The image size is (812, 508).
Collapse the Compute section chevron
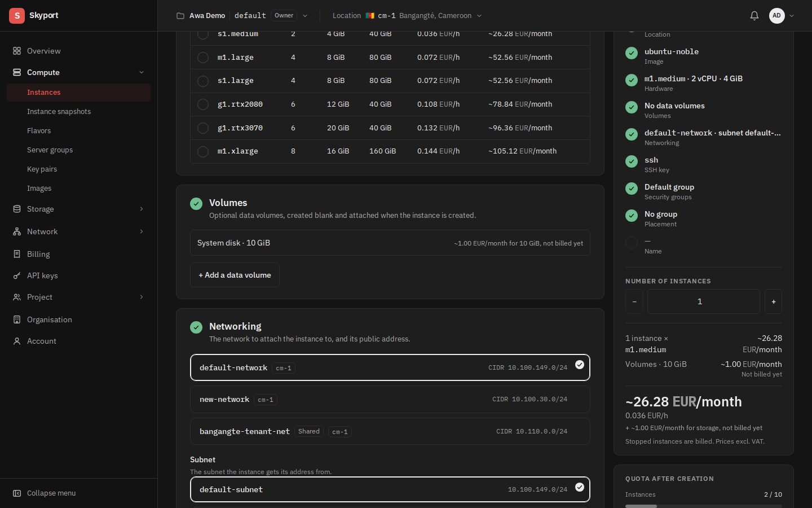pyautogui.click(x=142, y=72)
